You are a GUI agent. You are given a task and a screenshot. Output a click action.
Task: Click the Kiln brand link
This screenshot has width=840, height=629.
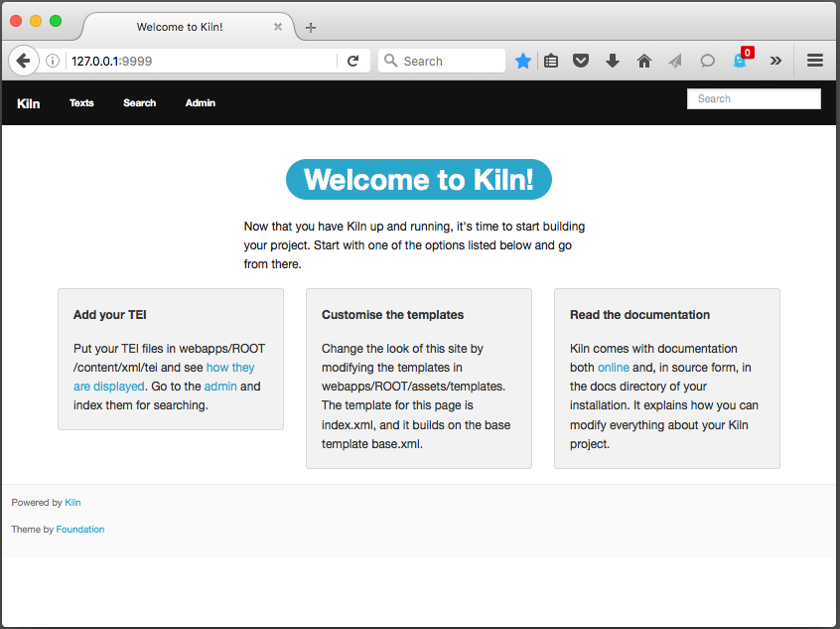(x=29, y=103)
